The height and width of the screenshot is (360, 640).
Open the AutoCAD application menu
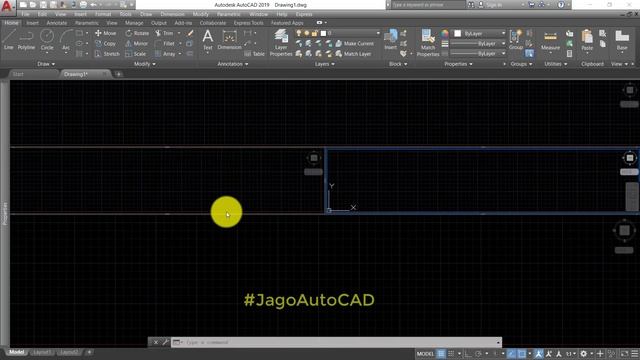tap(7, 7)
